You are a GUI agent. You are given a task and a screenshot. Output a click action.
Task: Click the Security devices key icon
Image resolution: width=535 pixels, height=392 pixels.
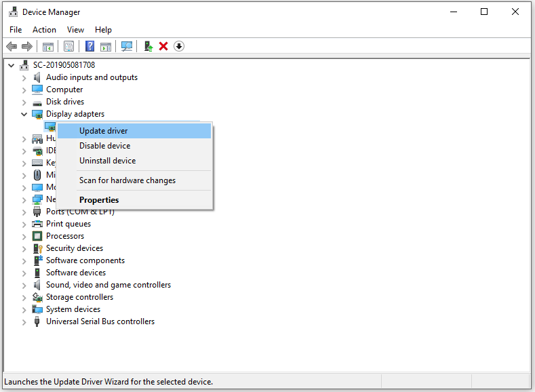click(37, 248)
